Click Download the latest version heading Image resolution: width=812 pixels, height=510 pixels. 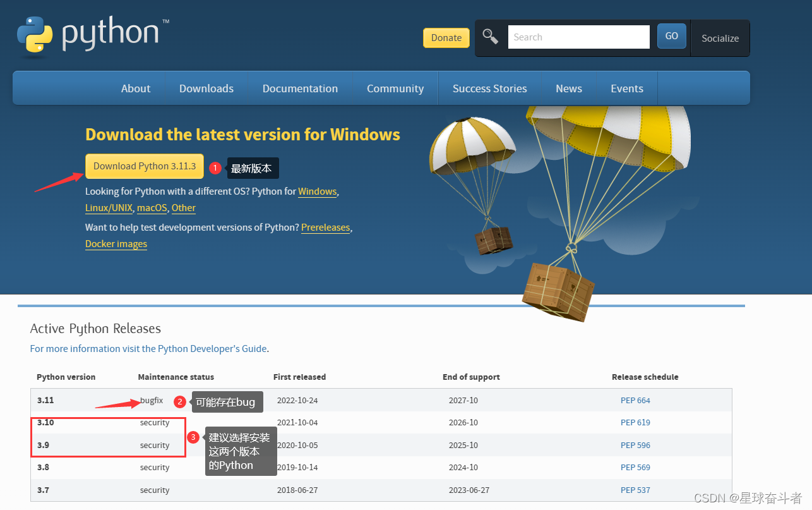tap(242, 135)
